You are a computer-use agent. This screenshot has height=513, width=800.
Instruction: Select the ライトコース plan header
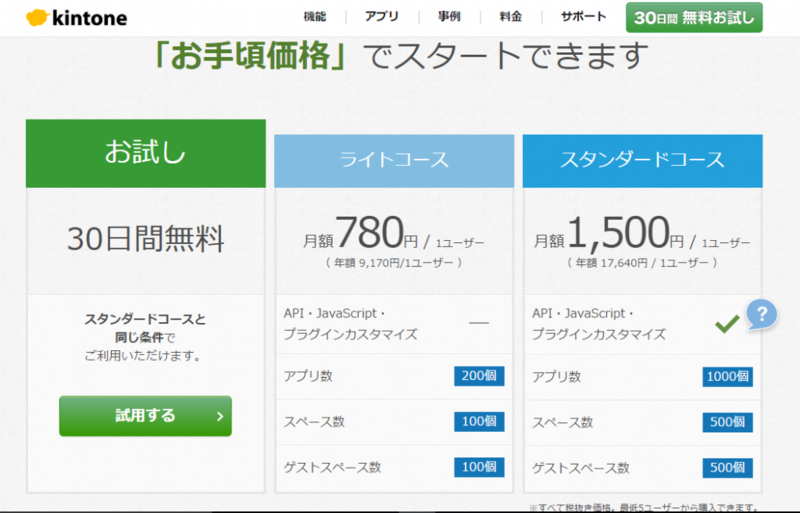pyautogui.click(x=394, y=161)
